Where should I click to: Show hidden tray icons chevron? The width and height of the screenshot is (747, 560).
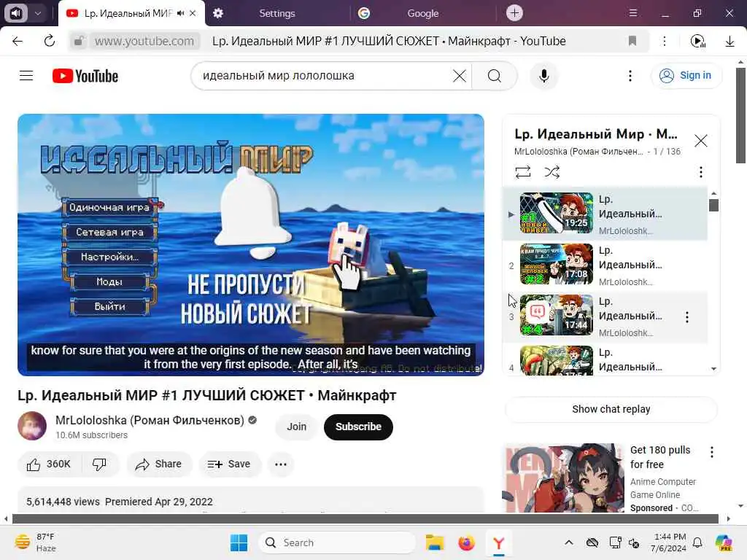(569, 542)
